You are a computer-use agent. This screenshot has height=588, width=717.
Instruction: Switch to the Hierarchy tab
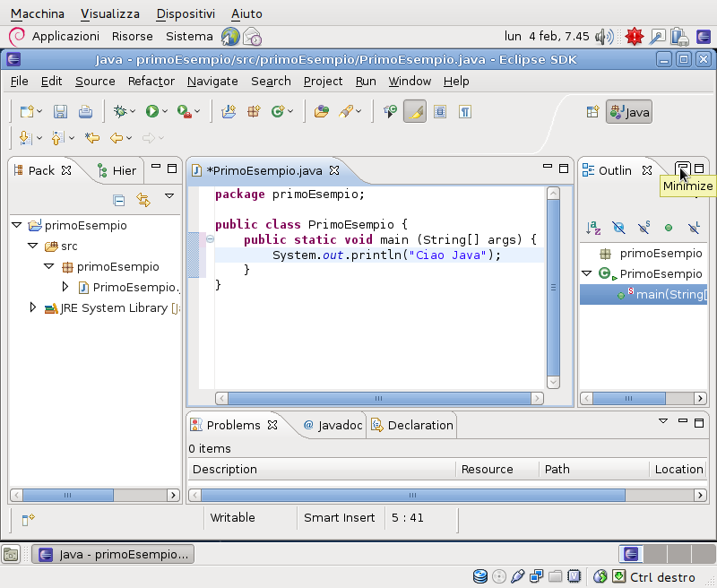click(117, 170)
